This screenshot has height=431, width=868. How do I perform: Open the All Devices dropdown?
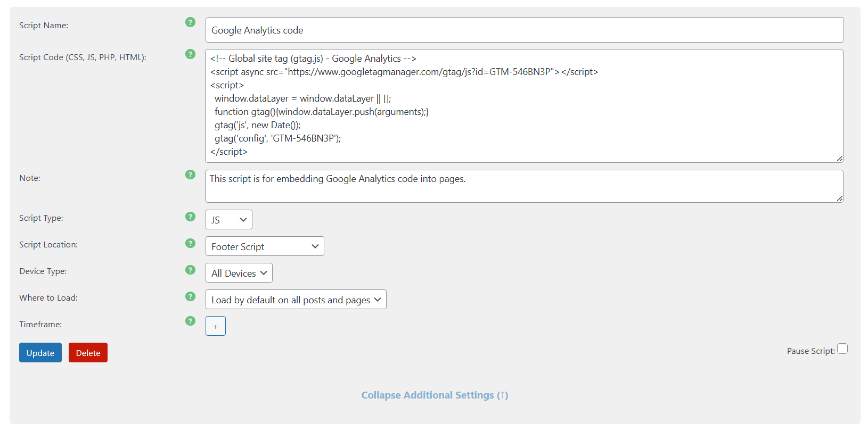click(x=239, y=273)
